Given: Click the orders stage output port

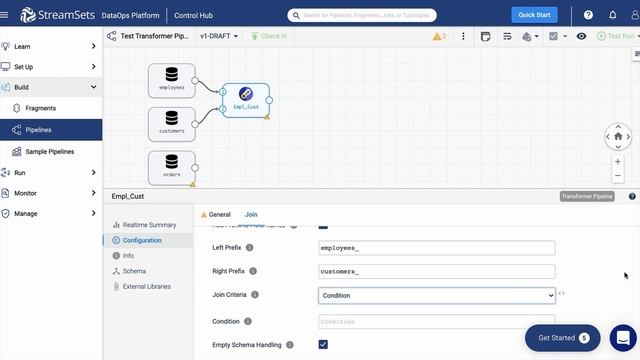Looking at the screenshot, I should pyautogui.click(x=195, y=168).
